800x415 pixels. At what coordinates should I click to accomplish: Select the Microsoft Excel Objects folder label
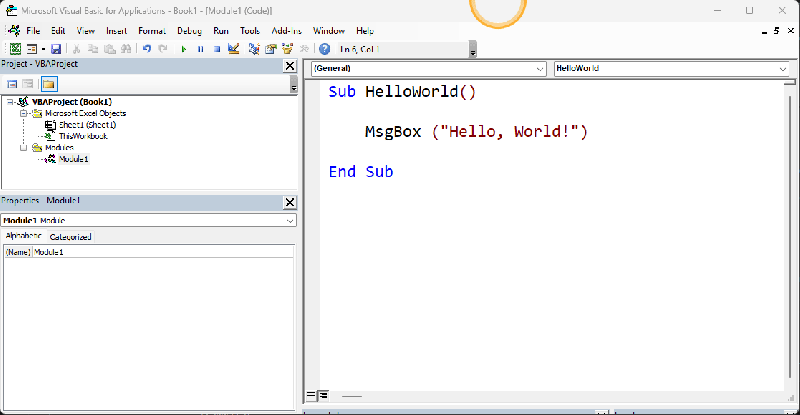(x=85, y=113)
